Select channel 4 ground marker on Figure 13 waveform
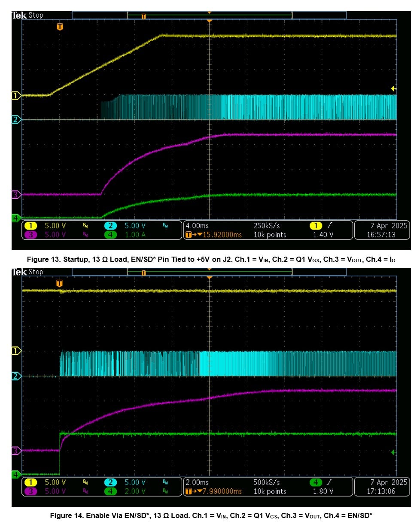Screen dimensions: 420x527 [16, 218]
